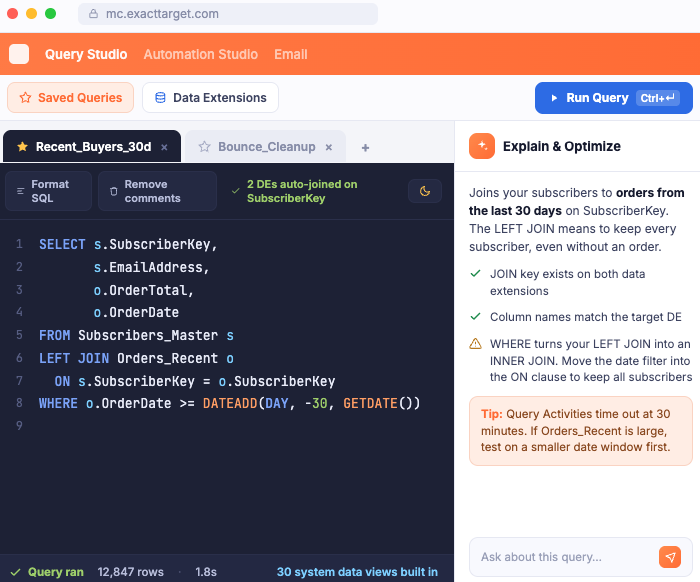Viewport: 700px width, 582px height.
Task: Click the LEFT JOIN warning triangle icon
Action: (475, 344)
